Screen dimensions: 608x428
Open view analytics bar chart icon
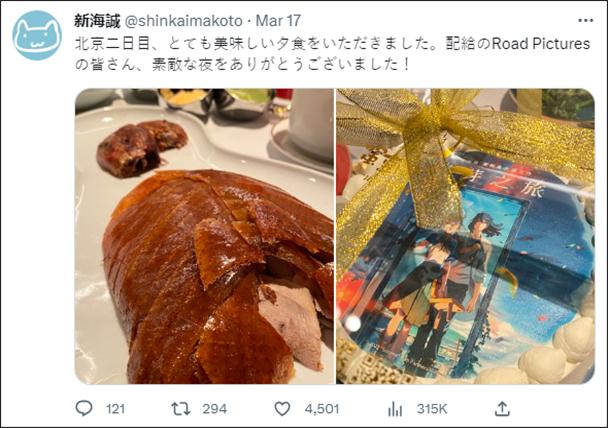click(395, 409)
